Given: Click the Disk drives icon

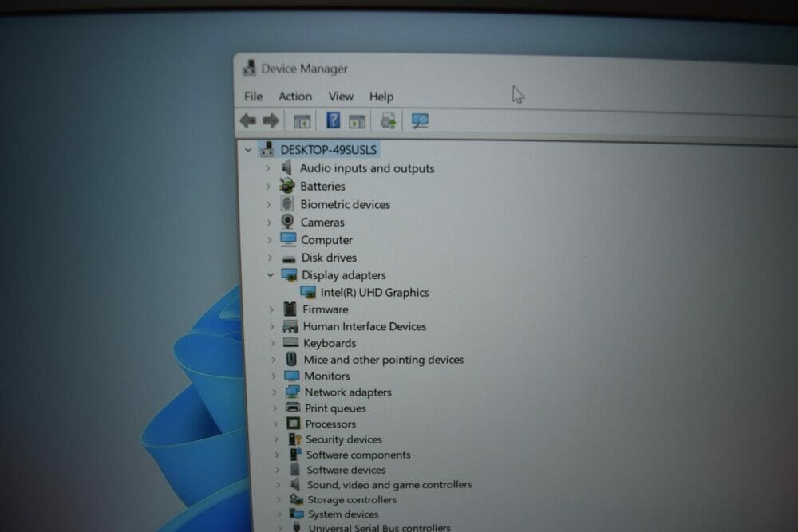Looking at the screenshot, I should (x=289, y=258).
